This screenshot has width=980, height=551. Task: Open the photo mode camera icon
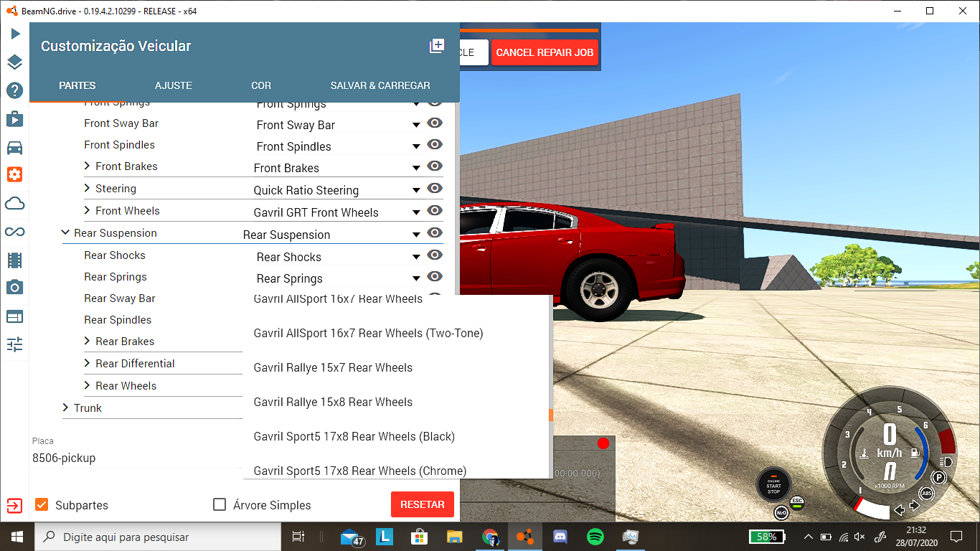(x=15, y=287)
